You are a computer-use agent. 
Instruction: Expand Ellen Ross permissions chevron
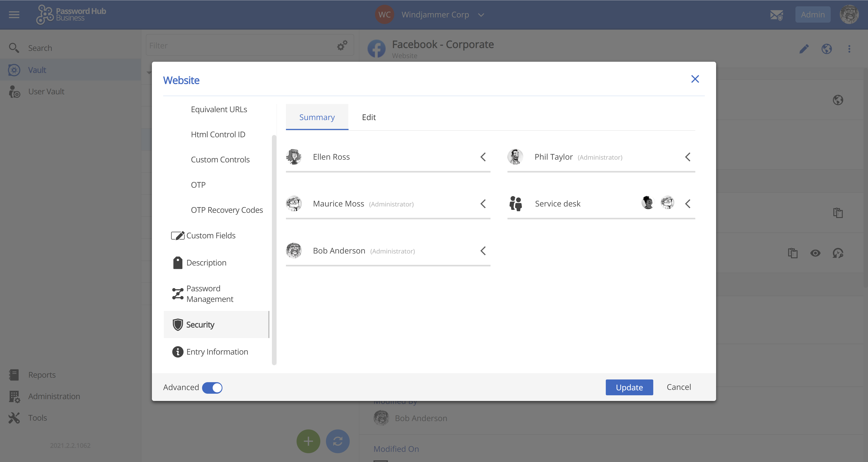coord(483,156)
